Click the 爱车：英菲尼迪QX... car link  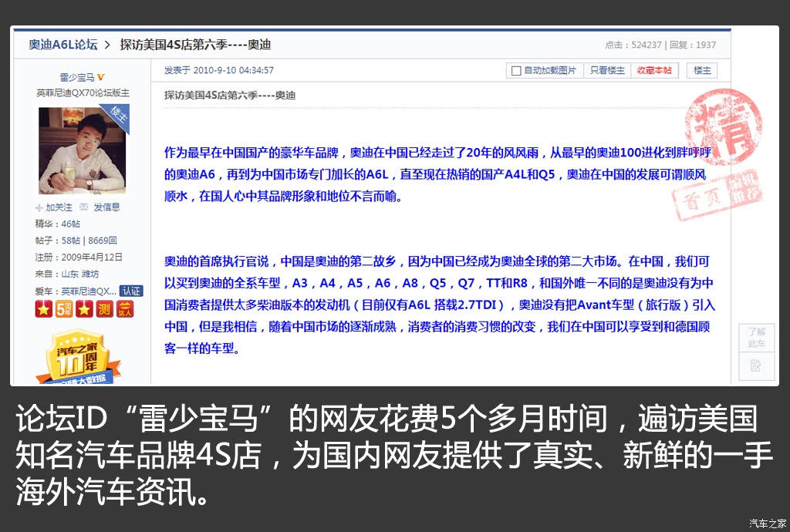76,291
